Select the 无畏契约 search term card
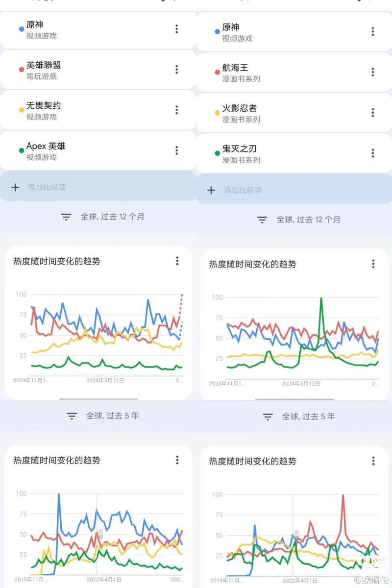Image resolution: width=392 pixels, height=588 pixels. pyautogui.click(x=98, y=110)
